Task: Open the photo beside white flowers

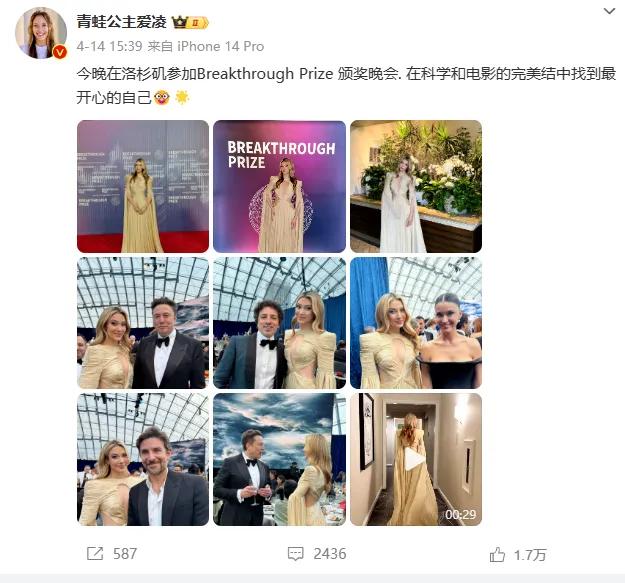Action: point(416,186)
